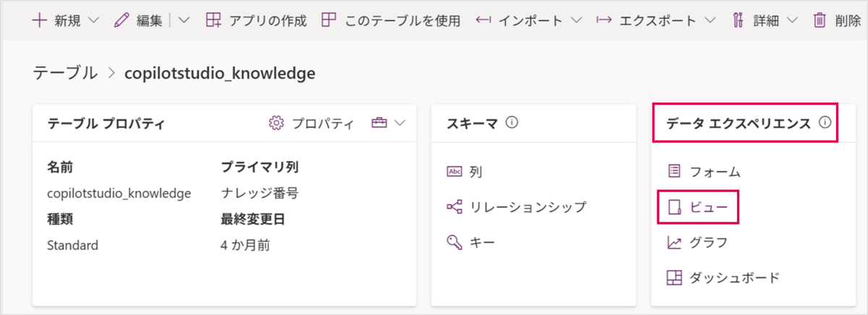This screenshot has height=315, width=868.
Task: Click the Charts line graph icon
Action: click(x=674, y=242)
